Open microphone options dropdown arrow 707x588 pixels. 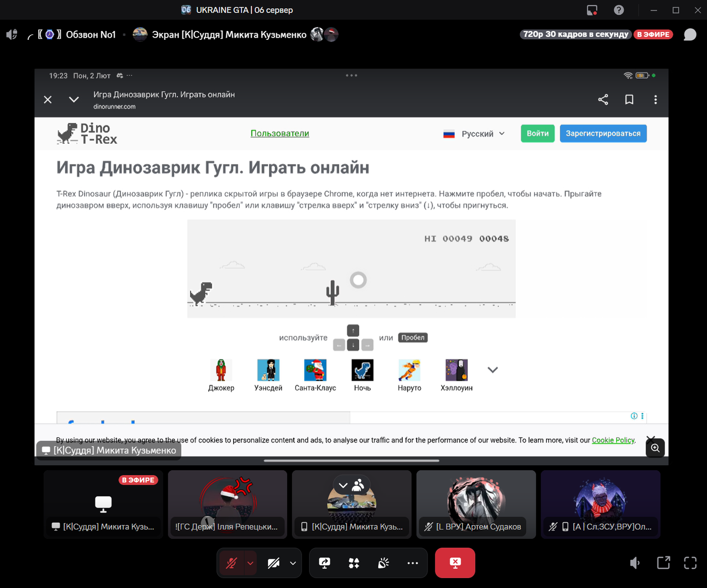pos(251,563)
